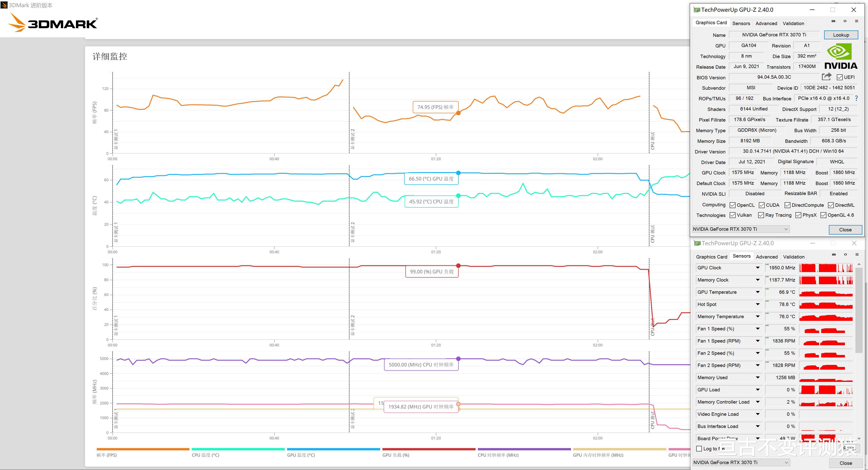Expand the Hot Spot sensor dropdown arrow
The height and width of the screenshot is (470, 868).
point(757,304)
